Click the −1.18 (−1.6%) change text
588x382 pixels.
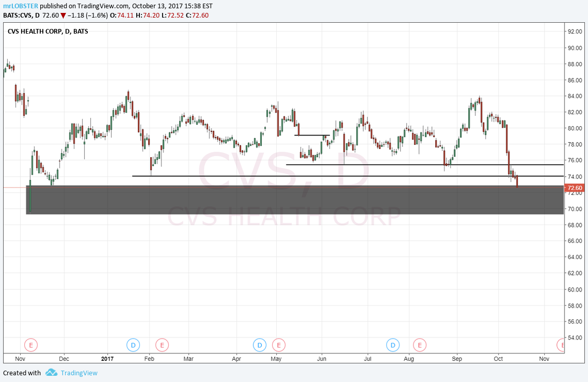pos(87,16)
